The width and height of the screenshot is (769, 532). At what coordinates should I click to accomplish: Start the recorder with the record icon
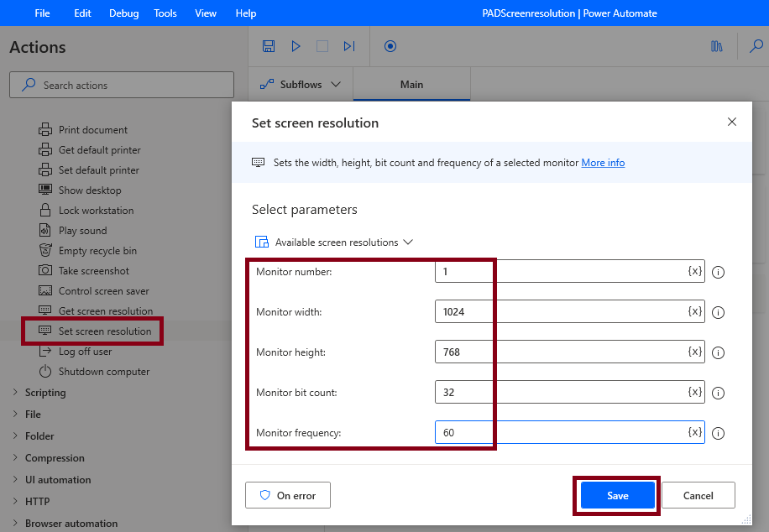click(x=390, y=47)
